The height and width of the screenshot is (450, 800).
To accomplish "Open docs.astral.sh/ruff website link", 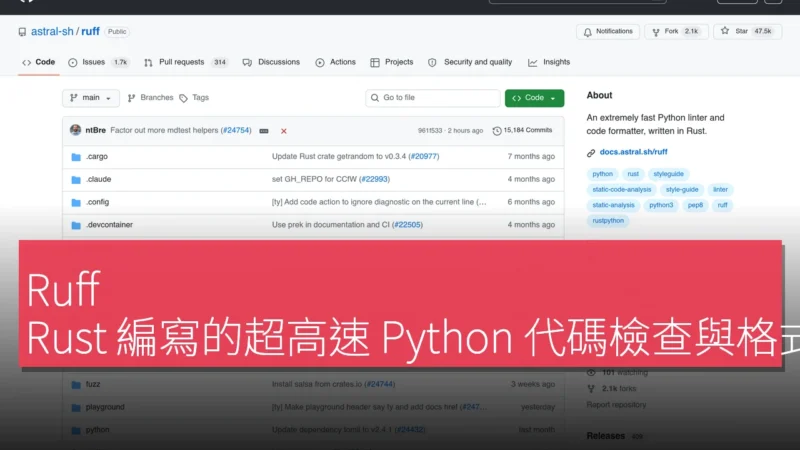I will (633, 152).
